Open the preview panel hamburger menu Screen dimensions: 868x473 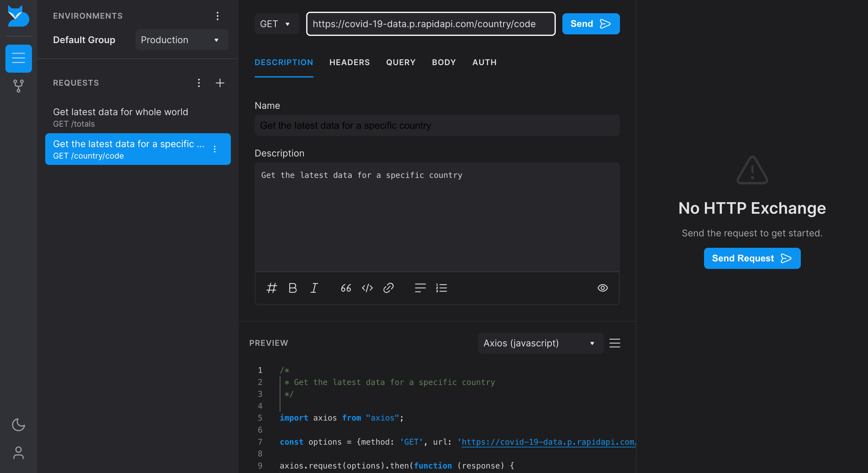[x=615, y=343]
